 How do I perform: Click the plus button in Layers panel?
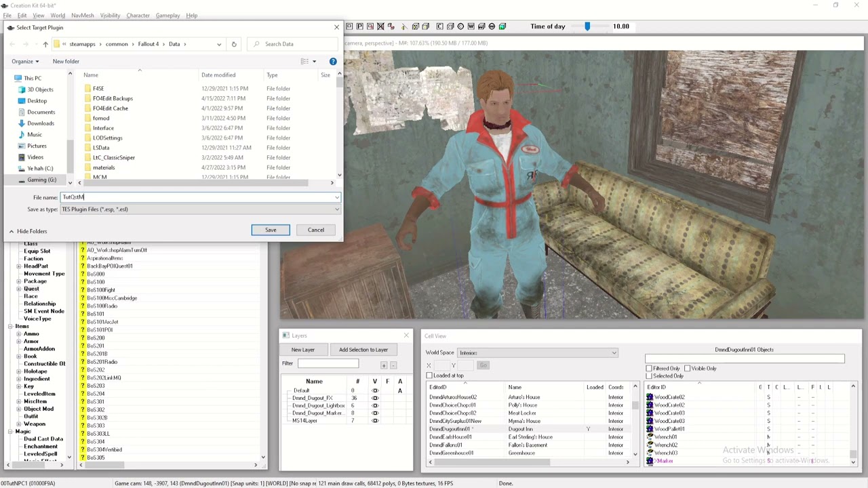(384, 365)
